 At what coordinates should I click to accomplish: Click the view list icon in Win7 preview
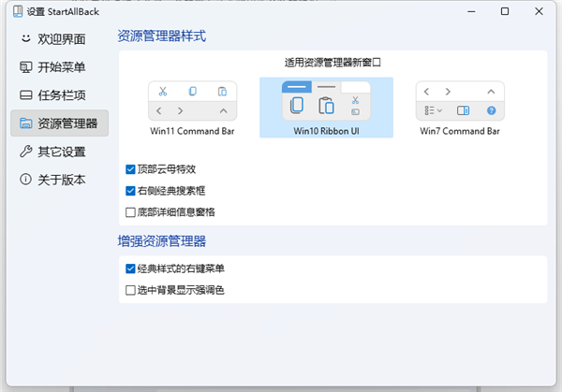click(x=434, y=110)
